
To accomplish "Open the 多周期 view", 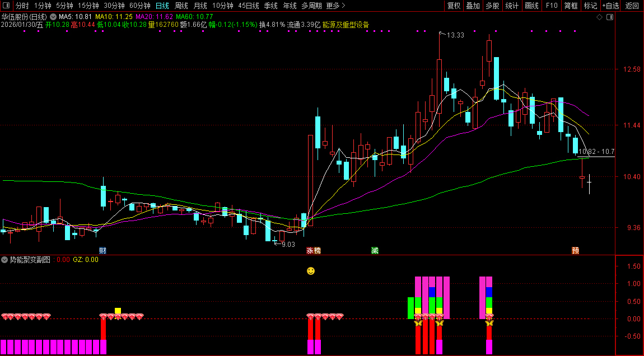I will pyautogui.click(x=311, y=6).
